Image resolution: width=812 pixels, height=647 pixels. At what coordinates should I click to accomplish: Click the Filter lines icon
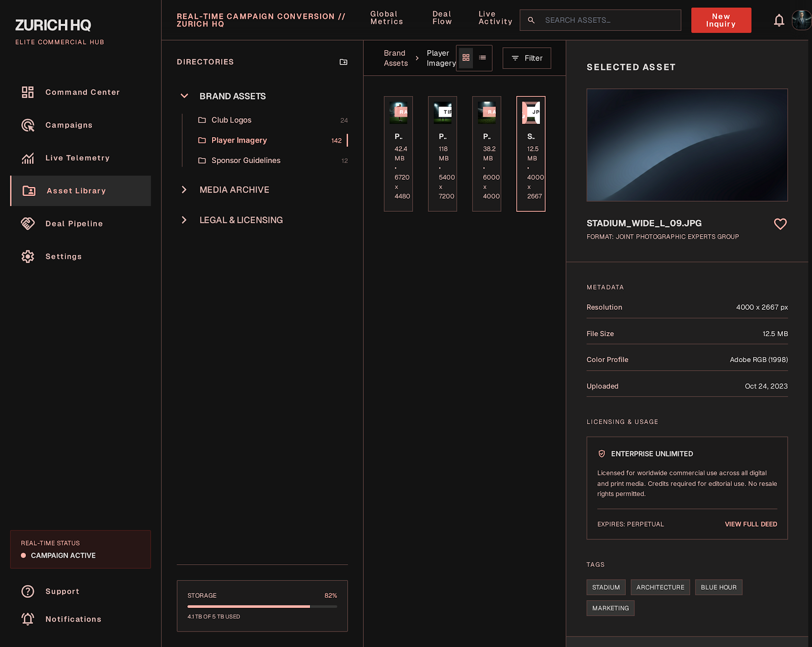pos(515,58)
